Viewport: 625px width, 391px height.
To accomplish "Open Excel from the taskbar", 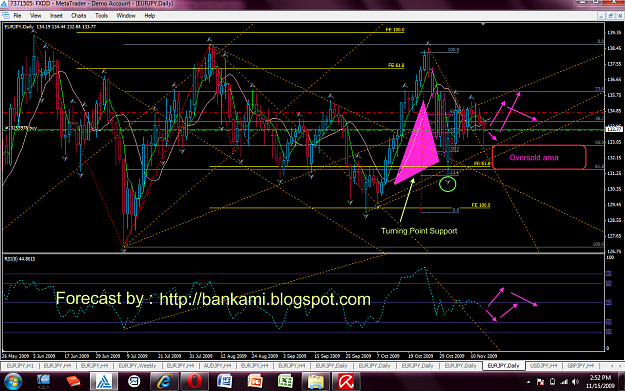I will point(285,381).
